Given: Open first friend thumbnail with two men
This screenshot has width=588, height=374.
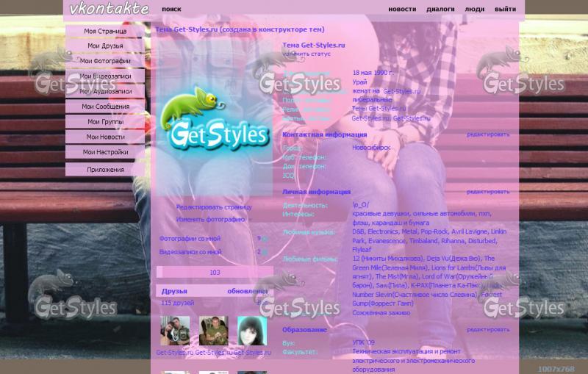Looking at the screenshot, I should click(175, 331).
